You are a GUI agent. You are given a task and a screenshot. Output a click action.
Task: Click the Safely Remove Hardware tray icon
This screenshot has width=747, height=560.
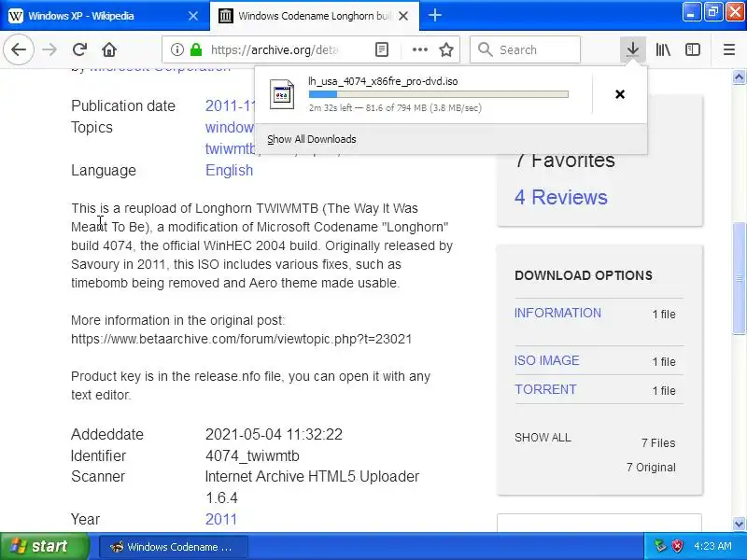point(660,546)
